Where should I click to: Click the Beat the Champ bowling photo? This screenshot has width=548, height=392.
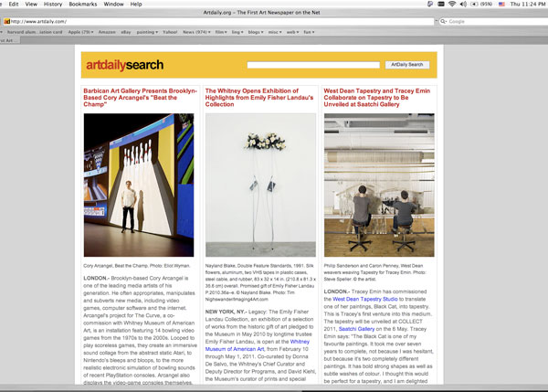tap(139, 185)
